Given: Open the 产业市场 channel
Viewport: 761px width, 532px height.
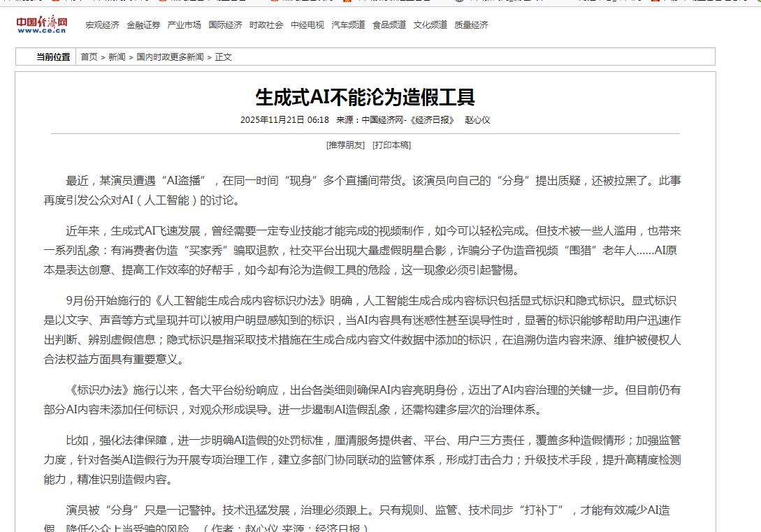Looking at the screenshot, I should [184, 25].
